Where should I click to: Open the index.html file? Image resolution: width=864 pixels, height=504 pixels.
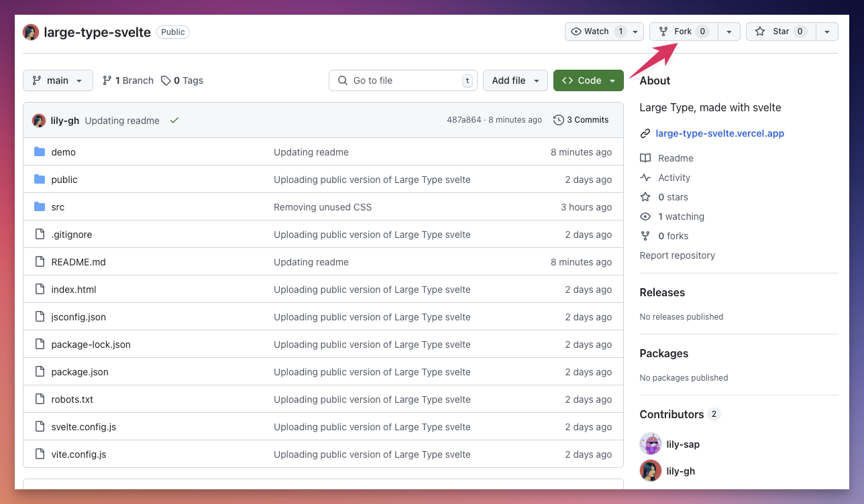point(74,290)
